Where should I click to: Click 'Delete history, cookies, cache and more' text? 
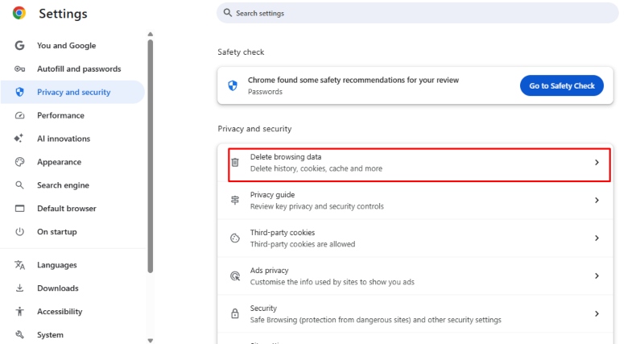[316, 168]
